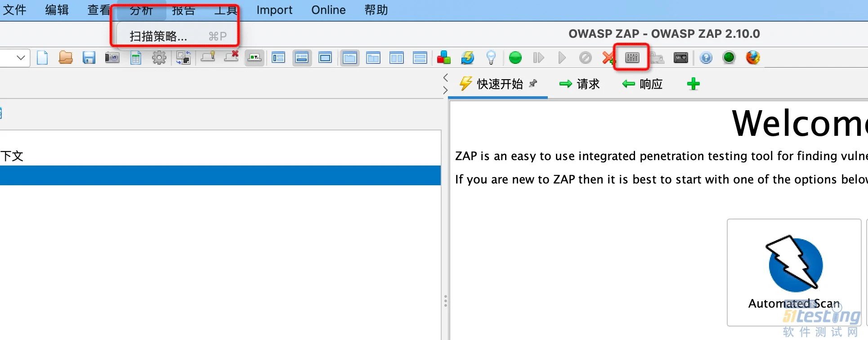
Task: Expand the mode dropdown in the toolbar
Action: pos(20,58)
